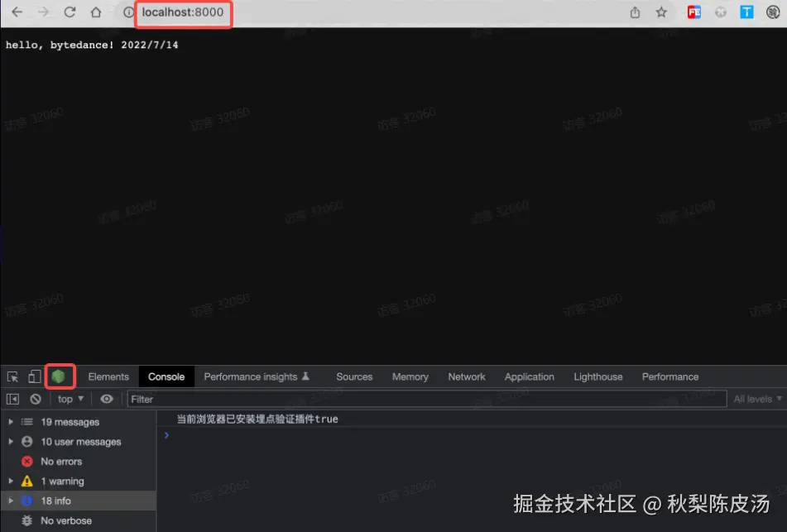The height and width of the screenshot is (532, 787).
Task: Open the Performance insights tab
Action: tap(257, 377)
